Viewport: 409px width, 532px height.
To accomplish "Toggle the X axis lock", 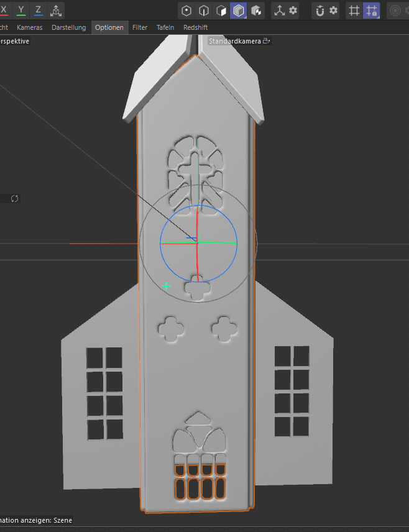I will pyautogui.click(x=4, y=11).
